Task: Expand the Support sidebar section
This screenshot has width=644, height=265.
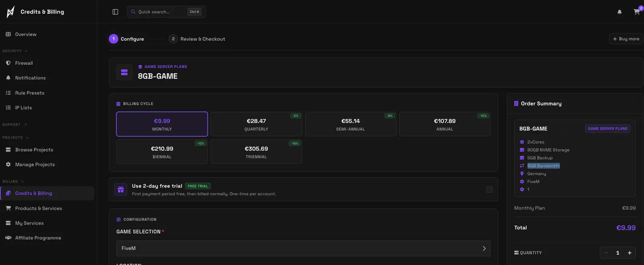Action: (14, 124)
